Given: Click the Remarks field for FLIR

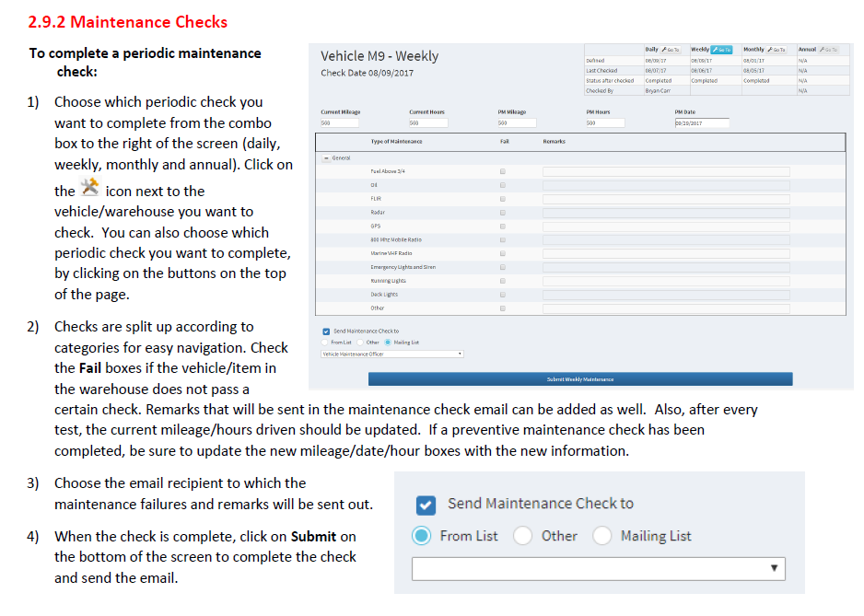Looking at the screenshot, I should pyautogui.click(x=666, y=199).
